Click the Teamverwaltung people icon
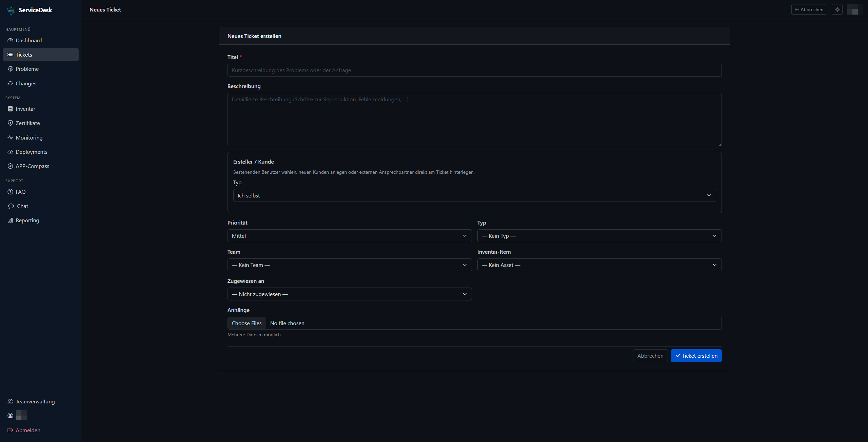Viewport: 868px width, 442px height. (10, 401)
